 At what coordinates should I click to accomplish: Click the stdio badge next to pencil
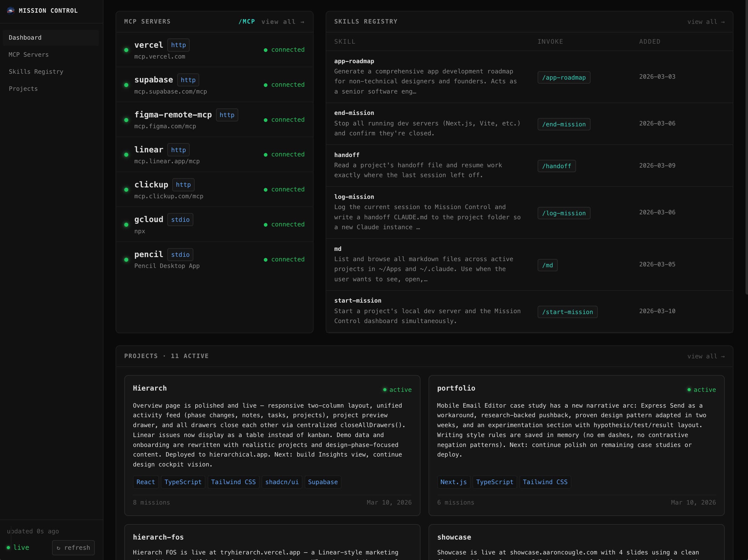tap(180, 255)
